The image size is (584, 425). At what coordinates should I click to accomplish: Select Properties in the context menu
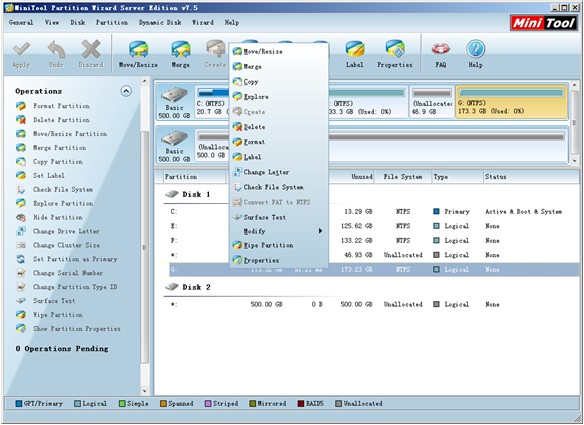tap(279, 260)
